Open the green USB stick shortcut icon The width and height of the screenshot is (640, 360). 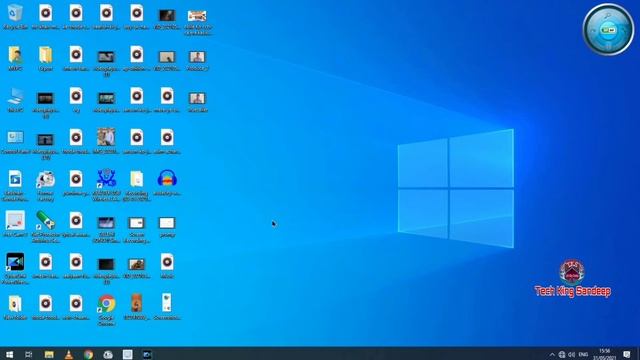click(x=45, y=227)
